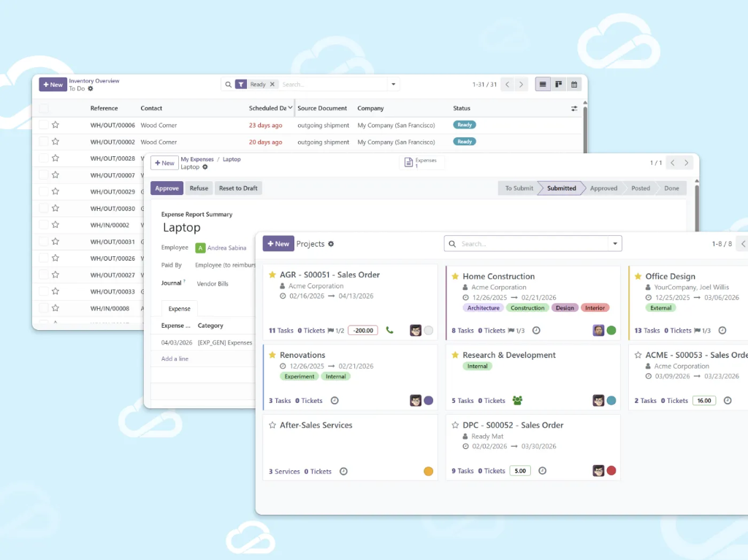
Task: Select the Approved status stage
Action: point(603,188)
